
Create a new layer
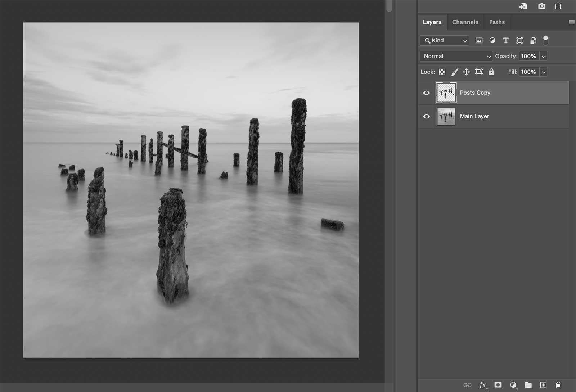click(x=543, y=385)
